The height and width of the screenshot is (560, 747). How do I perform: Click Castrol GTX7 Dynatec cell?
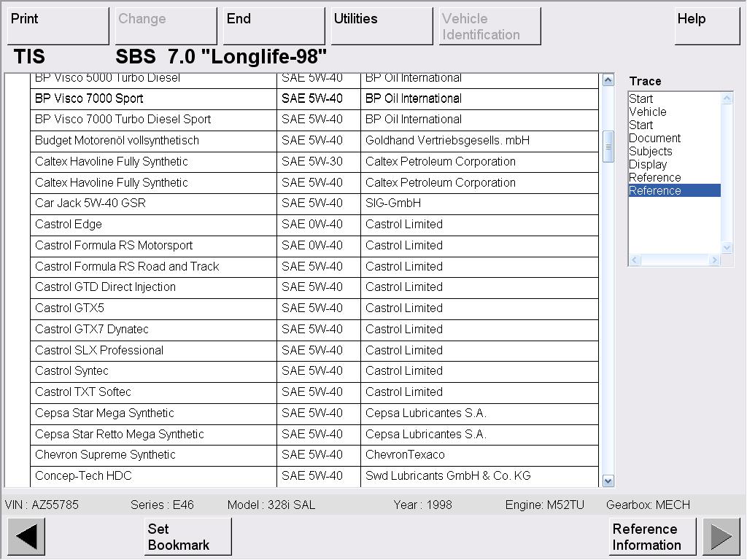point(153,329)
